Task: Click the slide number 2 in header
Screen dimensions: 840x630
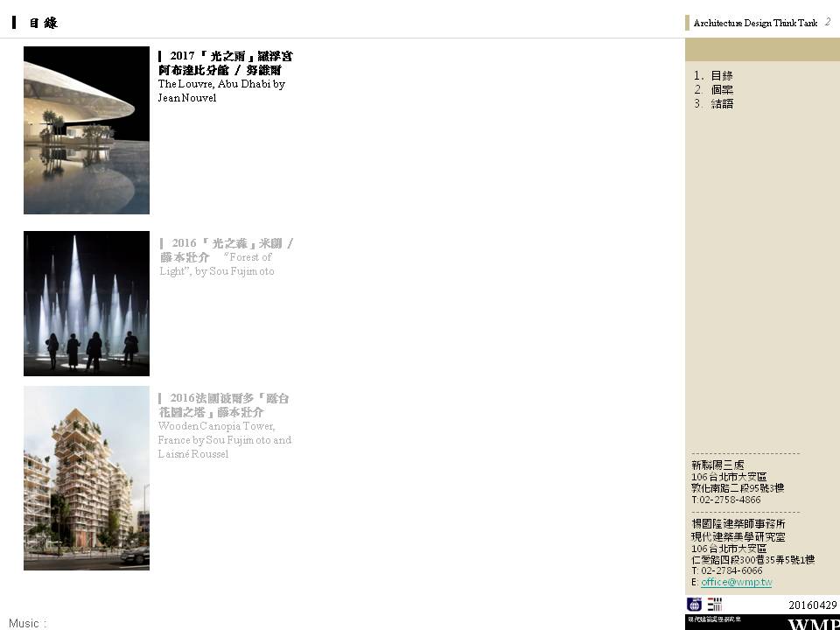Action: 828,22
